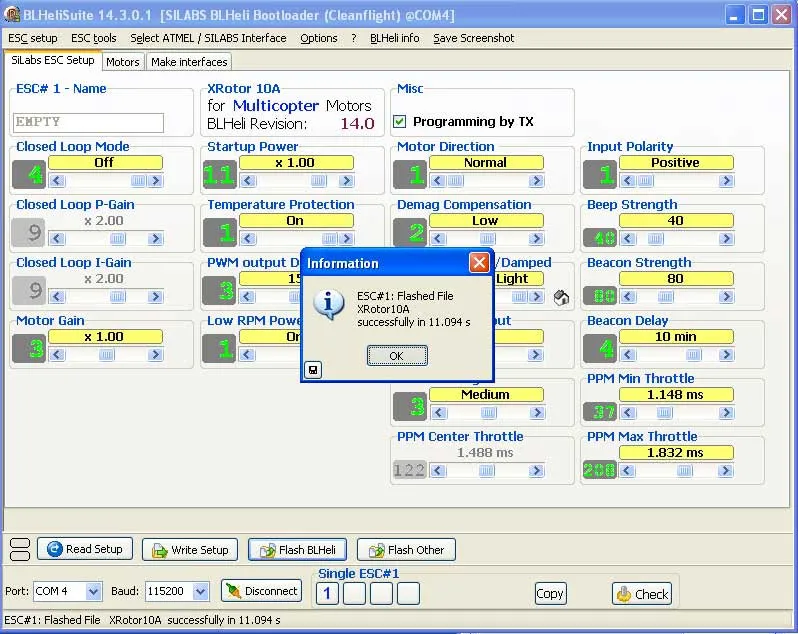Click OK in the Information dialog

point(397,356)
